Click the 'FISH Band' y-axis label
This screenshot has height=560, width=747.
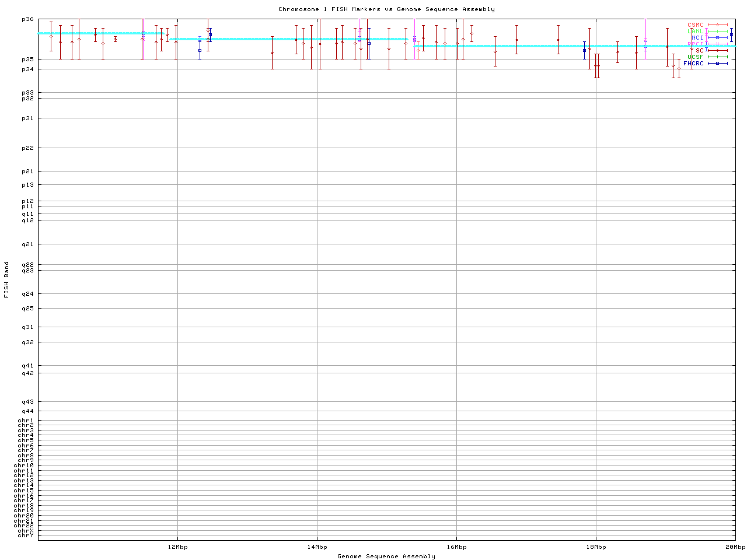coord(6,279)
